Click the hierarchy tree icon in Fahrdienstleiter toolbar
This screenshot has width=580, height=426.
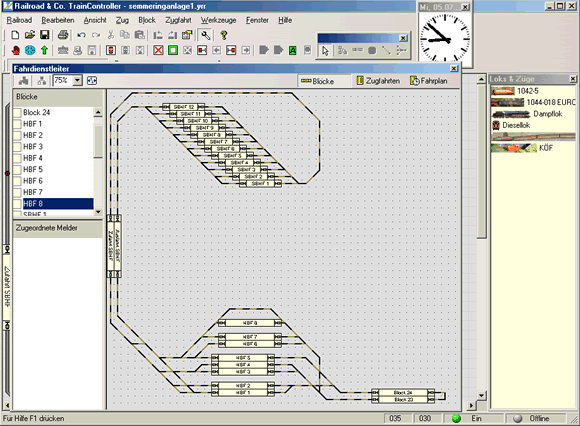pos(42,81)
